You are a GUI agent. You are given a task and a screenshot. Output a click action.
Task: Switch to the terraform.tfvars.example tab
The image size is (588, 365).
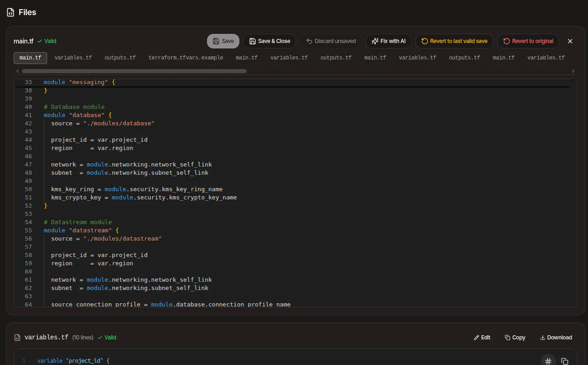pyautogui.click(x=186, y=58)
